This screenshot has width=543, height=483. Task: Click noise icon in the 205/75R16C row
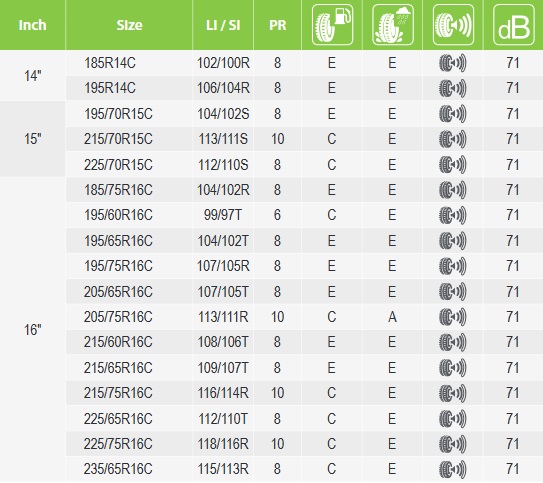pos(453,317)
